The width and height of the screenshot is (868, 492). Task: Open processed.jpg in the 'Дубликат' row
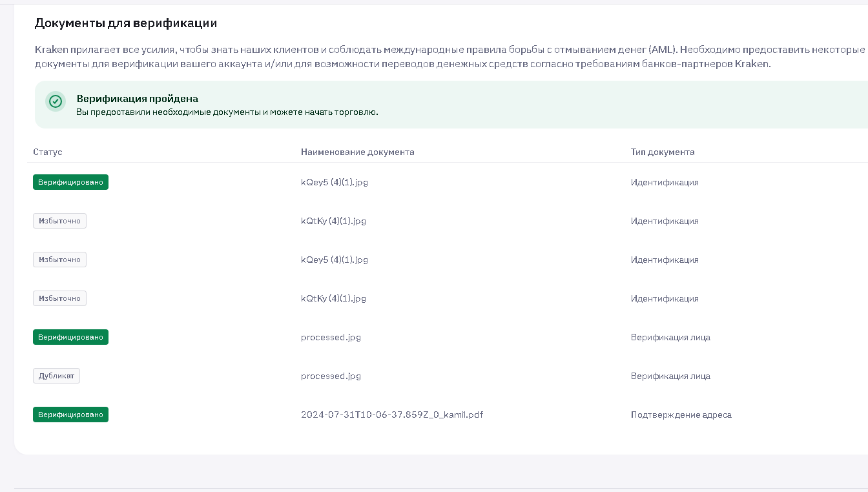[331, 376]
